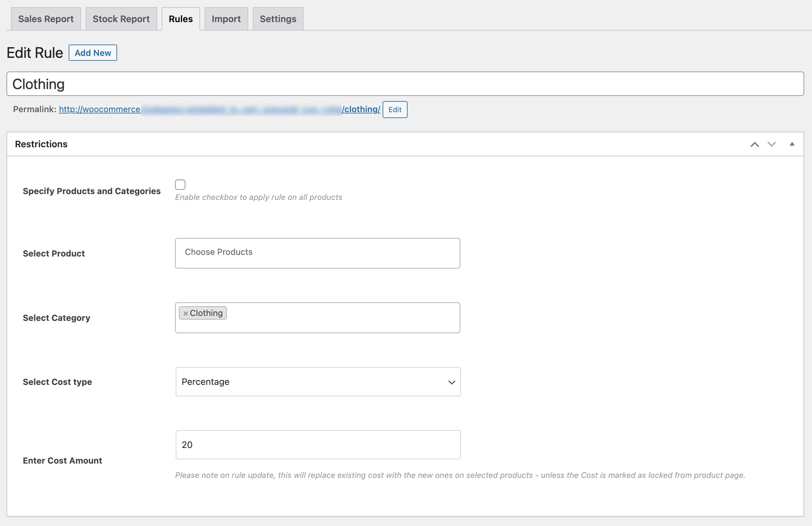Select the Rules tab
The width and height of the screenshot is (812, 526).
181,19
